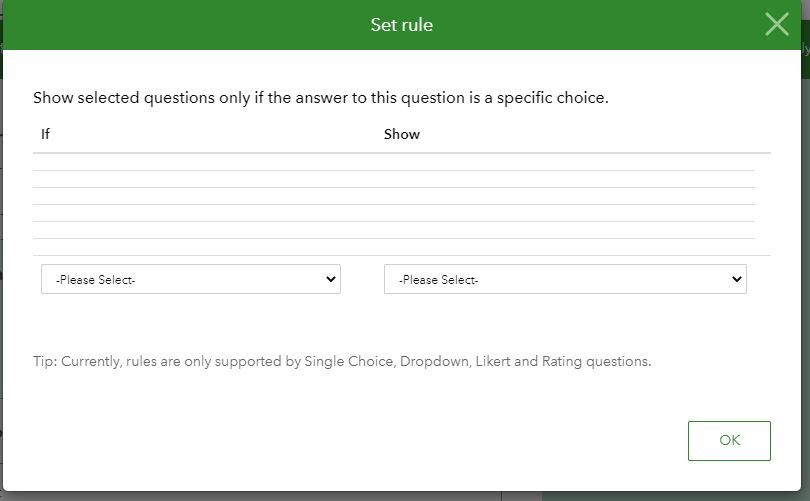
Task: Click the instruction text about specific choice
Action: point(320,98)
